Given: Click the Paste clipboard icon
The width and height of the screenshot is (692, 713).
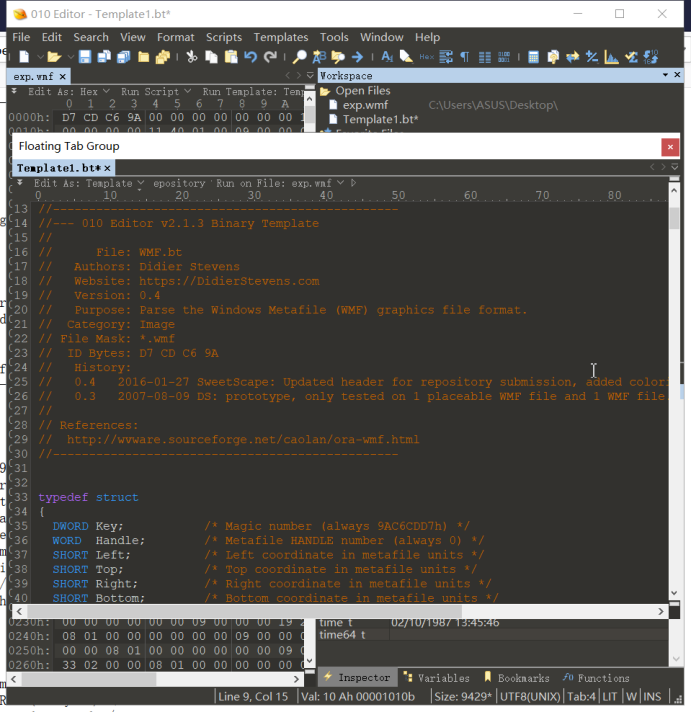Looking at the screenshot, I should click(231, 57).
